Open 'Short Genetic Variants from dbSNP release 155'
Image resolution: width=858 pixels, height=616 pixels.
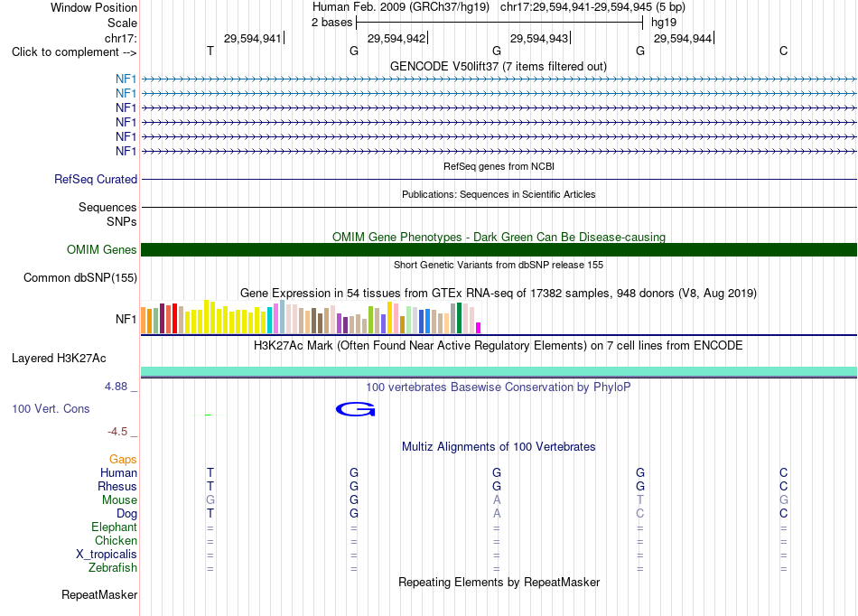coord(499,265)
